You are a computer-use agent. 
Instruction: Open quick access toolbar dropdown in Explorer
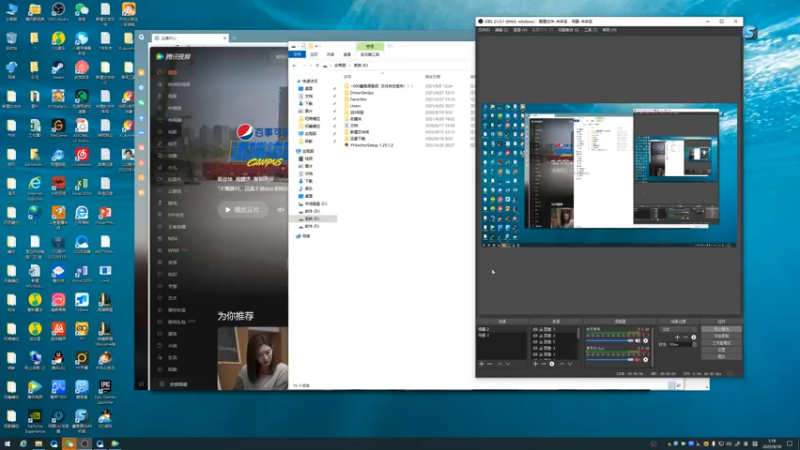click(x=317, y=46)
